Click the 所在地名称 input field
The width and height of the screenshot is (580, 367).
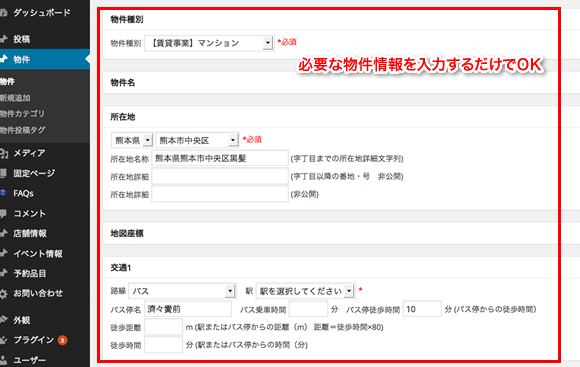click(220, 158)
